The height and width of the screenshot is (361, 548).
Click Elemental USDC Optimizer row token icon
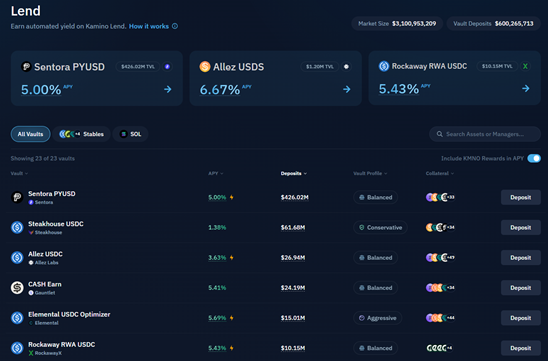coord(17,318)
